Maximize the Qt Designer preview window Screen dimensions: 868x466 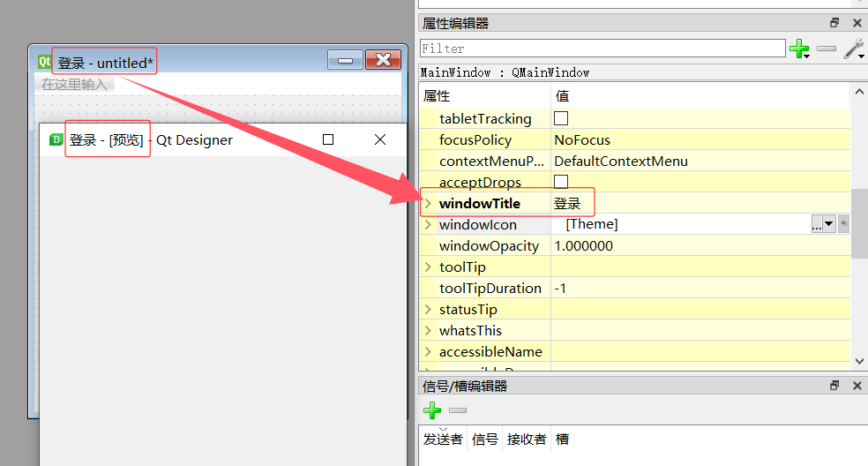[x=328, y=139]
